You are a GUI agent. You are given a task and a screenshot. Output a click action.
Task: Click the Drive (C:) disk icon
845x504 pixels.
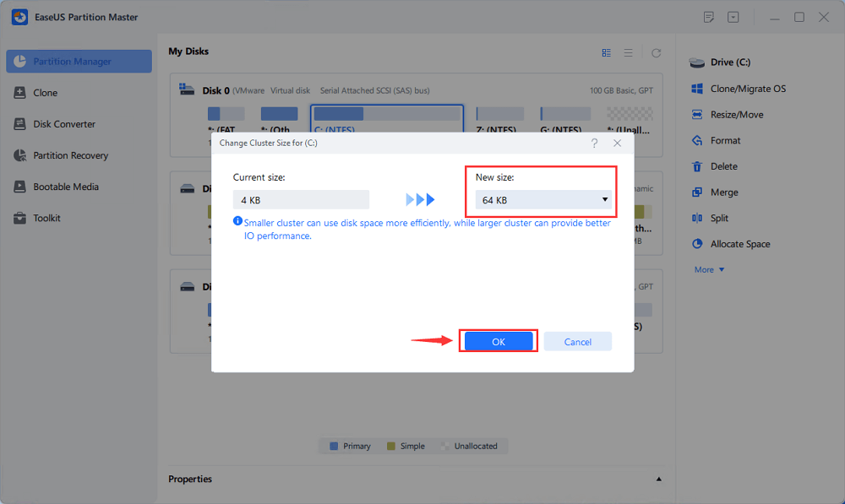pyautogui.click(x=697, y=62)
